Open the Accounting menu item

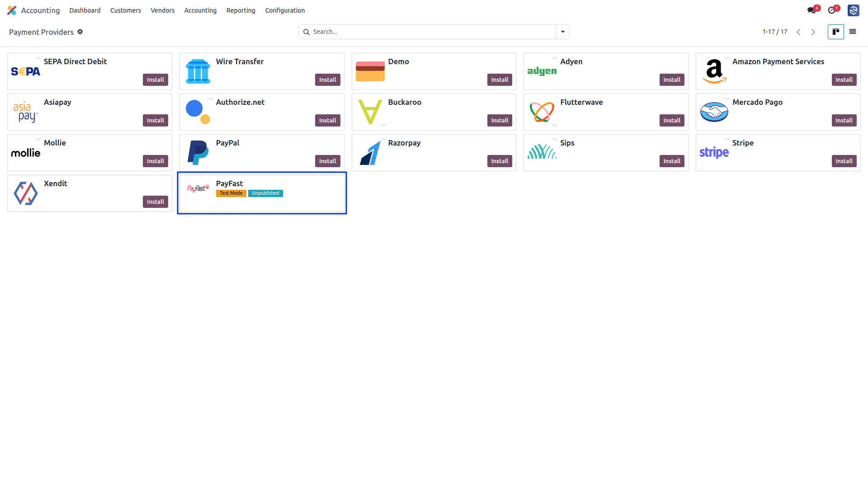tap(200, 10)
